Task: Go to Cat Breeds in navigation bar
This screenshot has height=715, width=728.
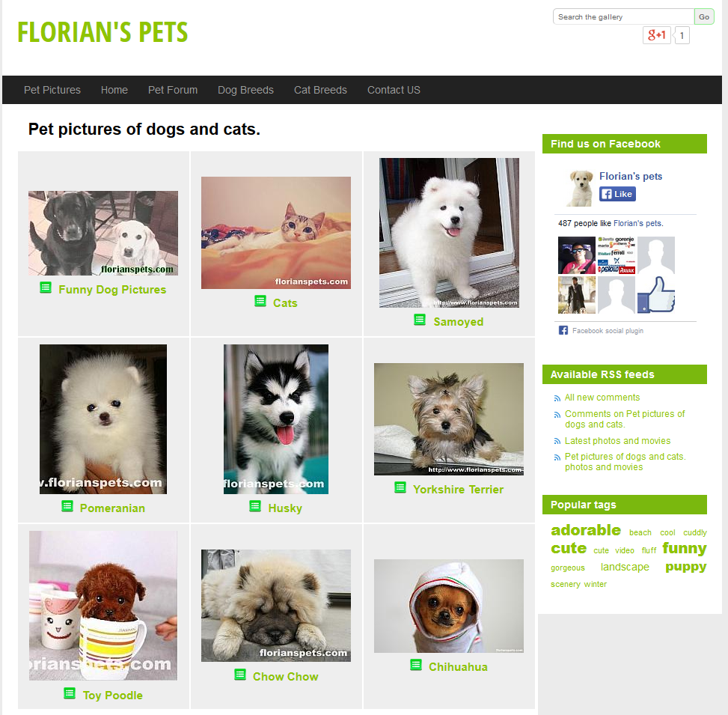Action: coord(320,90)
